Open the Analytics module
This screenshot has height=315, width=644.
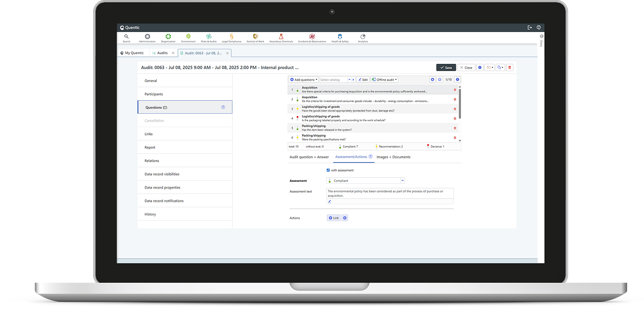tap(363, 37)
